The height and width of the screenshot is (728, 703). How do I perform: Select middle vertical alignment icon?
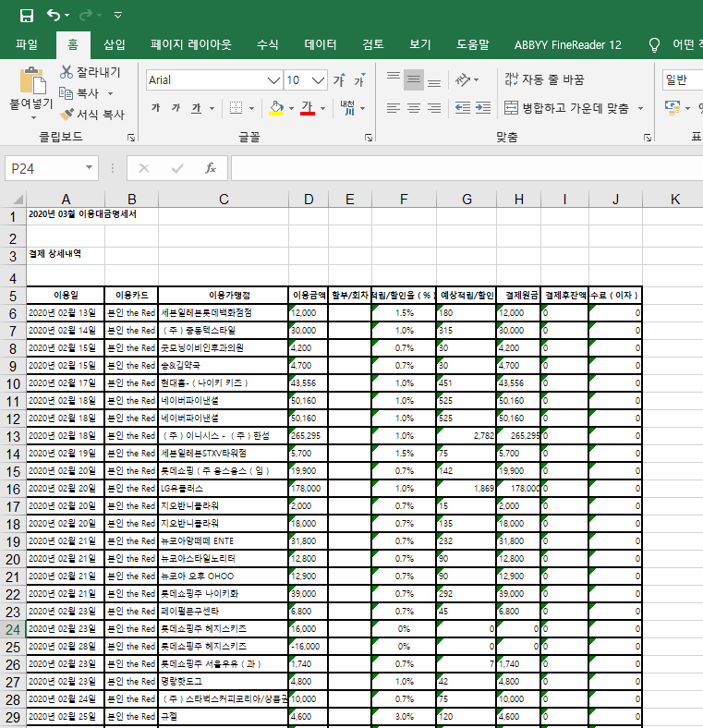click(x=413, y=80)
